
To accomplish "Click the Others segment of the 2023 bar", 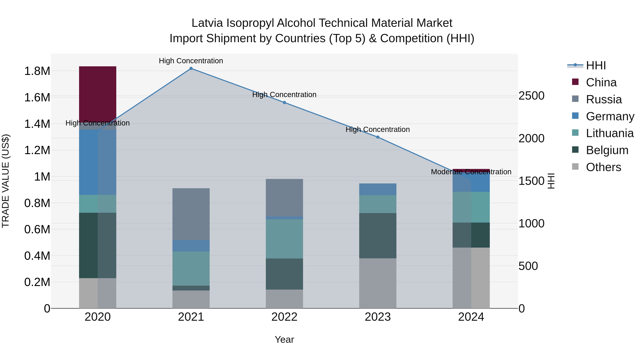I will click(378, 284).
